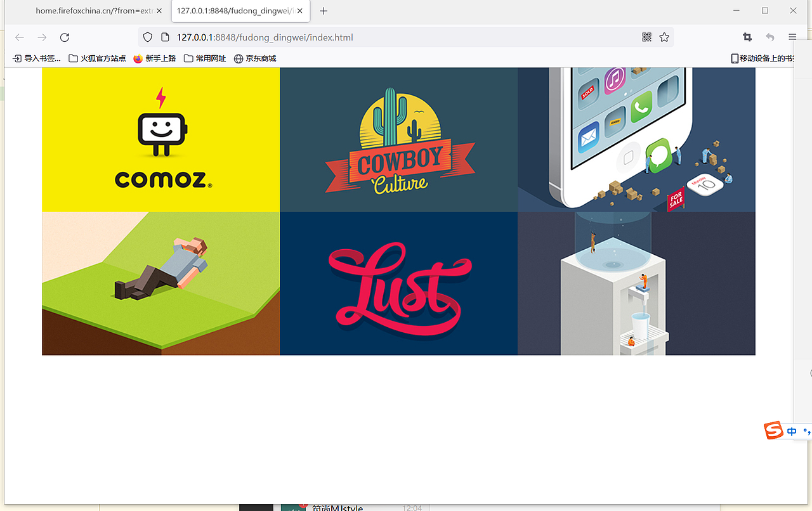This screenshot has width=812, height=511.
Task: Click the Cowboy Culture cactus image
Action: tap(398, 139)
